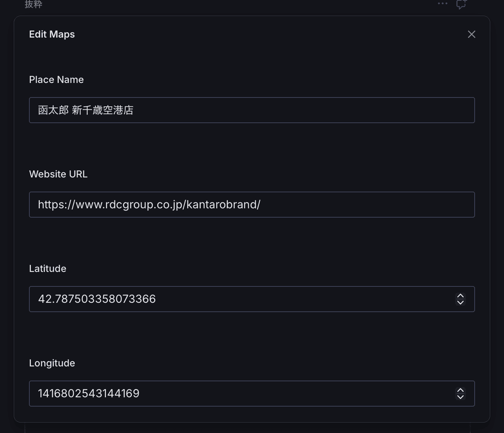Screen dimensions: 504x433
Task: Click the rdcgroup.co.jp URL text
Action: click(x=149, y=205)
